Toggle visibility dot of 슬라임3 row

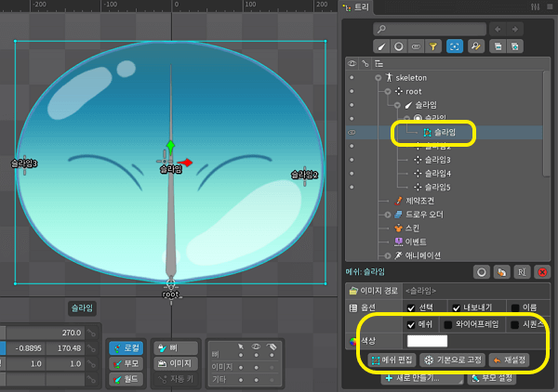(x=352, y=160)
